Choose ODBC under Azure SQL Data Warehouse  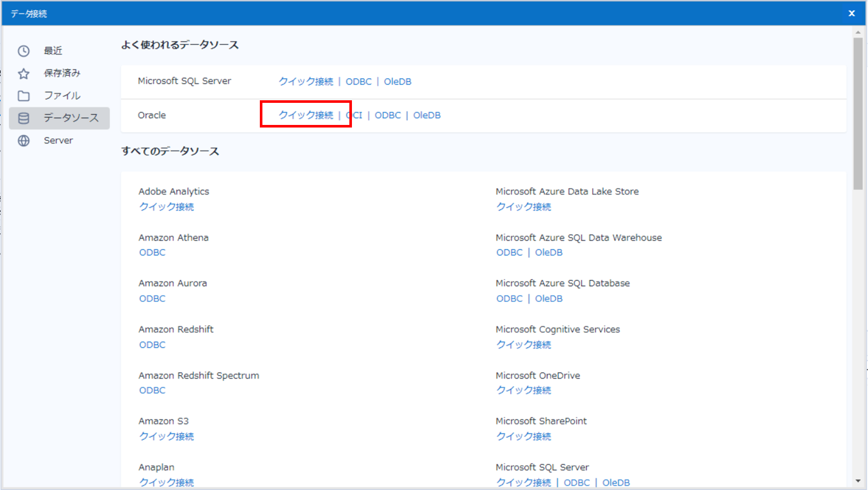[509, 252]
